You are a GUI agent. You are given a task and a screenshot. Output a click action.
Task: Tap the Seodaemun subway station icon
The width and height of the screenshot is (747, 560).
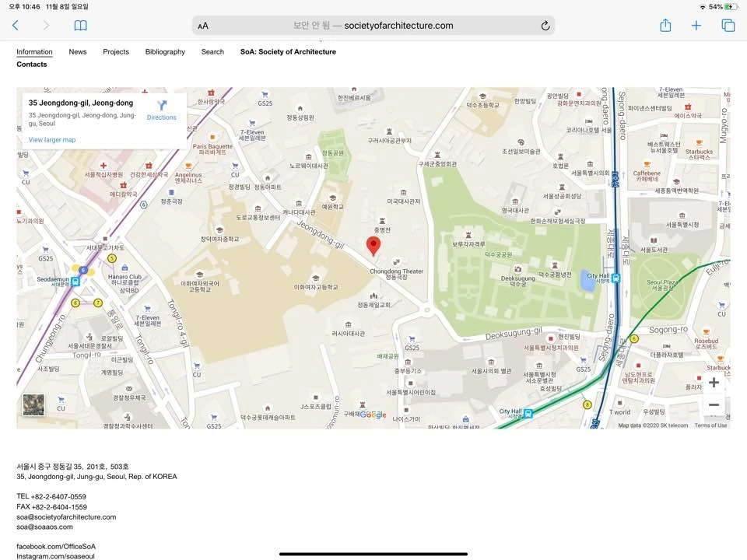click(x=75, y=281)
